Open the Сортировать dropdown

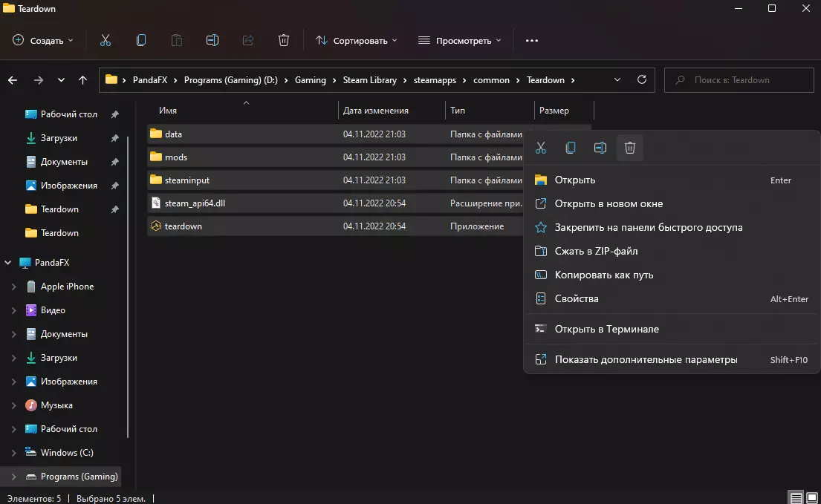[357, 40]
